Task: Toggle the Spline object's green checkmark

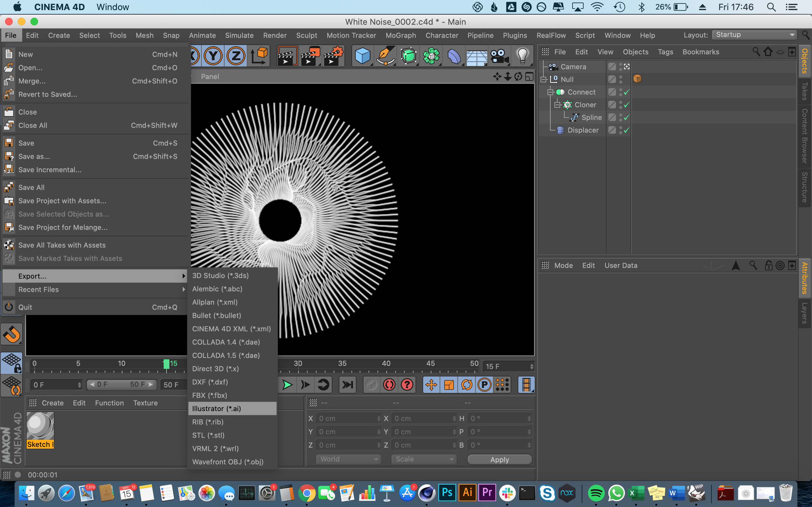Action: [x=626, y=117]
